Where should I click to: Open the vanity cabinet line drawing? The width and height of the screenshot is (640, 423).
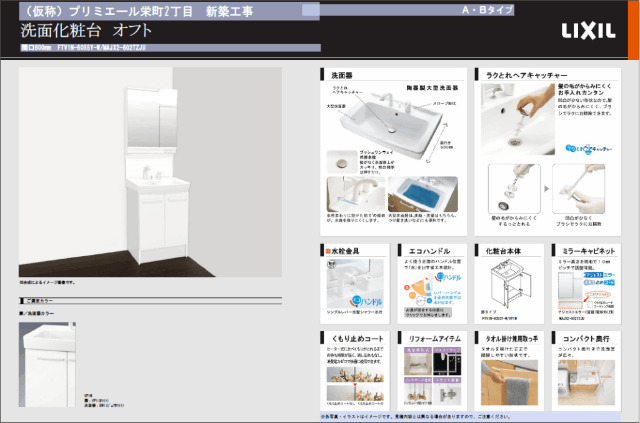(510, 284)
